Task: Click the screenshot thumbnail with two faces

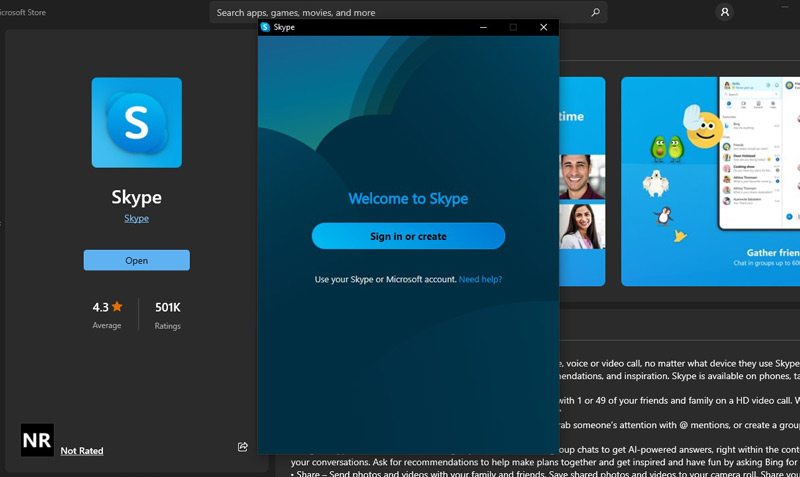Action: point(582,182)
